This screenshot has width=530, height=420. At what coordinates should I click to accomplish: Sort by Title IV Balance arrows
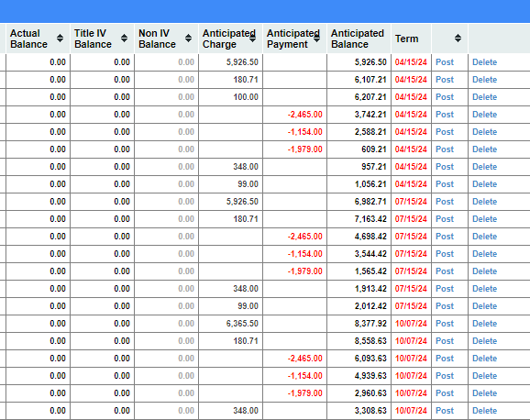click(125, 39)
